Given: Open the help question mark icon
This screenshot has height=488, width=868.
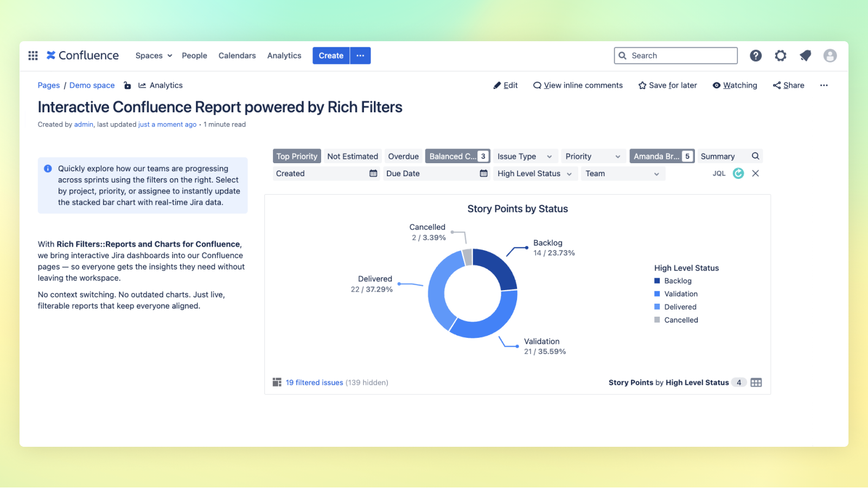Looking at the screenshot, I should (x=756, y=55).
